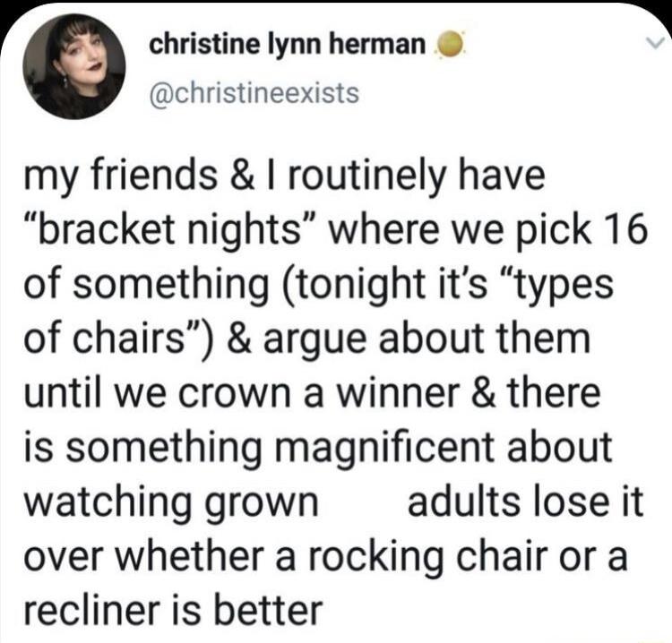Open the christine lynn herman display name

tap(287, 45)
